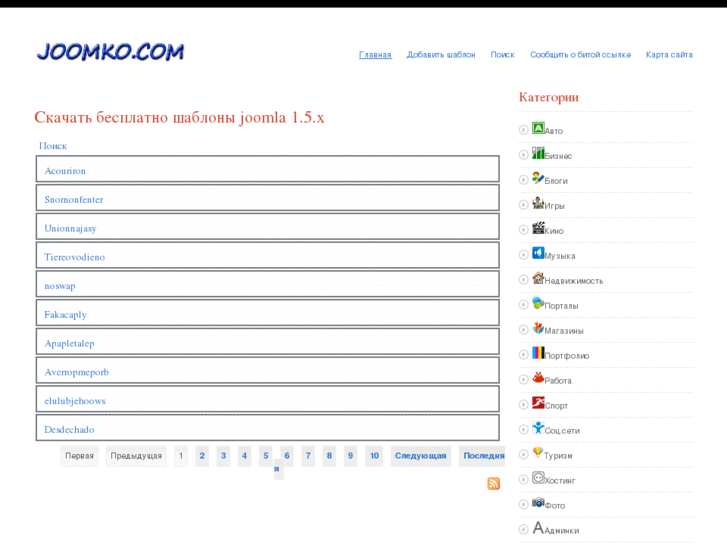The height and width of the screenshot is (545, 727).
Task: Open Карта сайта menu item
Action: point(669,55)
